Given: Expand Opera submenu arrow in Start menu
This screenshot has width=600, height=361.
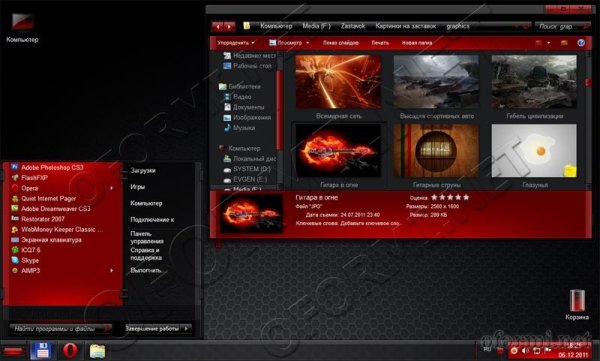Looking at the screenshot, I should point(112,188).
